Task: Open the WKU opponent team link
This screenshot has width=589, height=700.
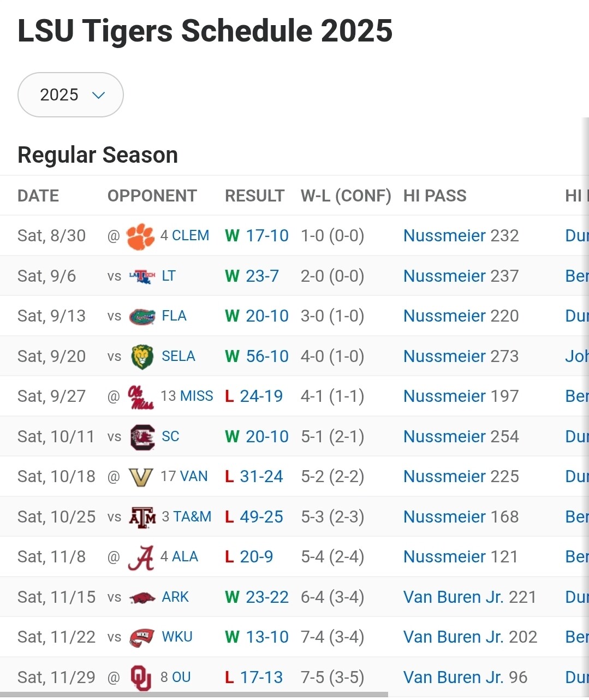Action: click(x=177, y=637)
